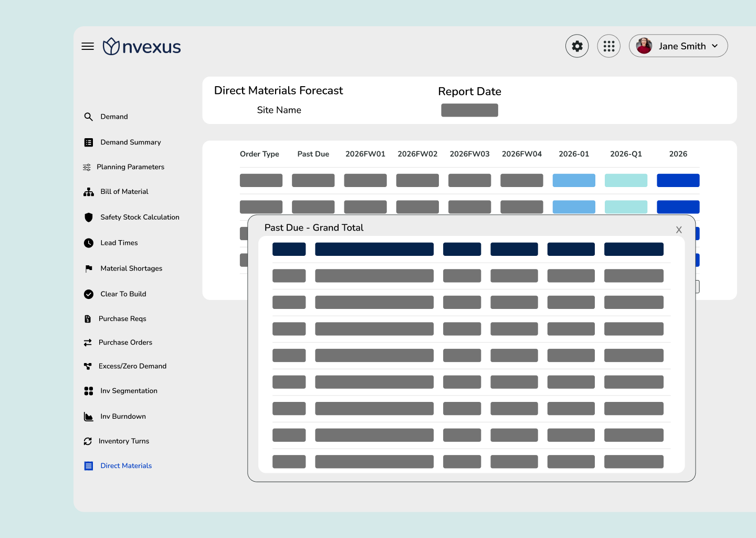Close the Past Due - Grand Total popup

coord(679,230)
